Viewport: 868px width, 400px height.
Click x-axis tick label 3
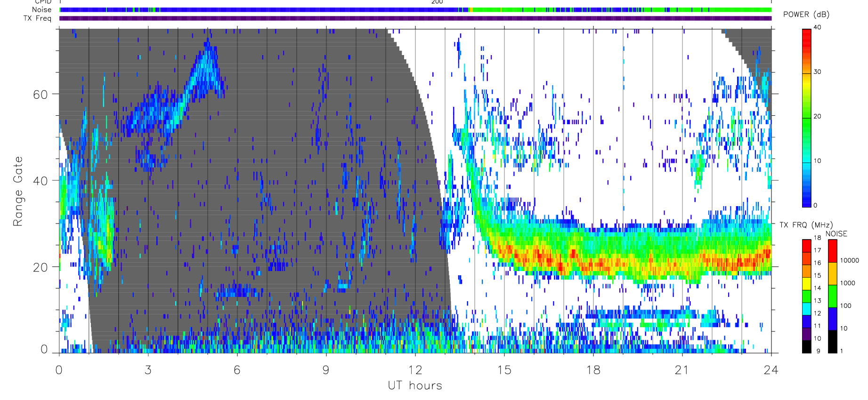point(148,370)
